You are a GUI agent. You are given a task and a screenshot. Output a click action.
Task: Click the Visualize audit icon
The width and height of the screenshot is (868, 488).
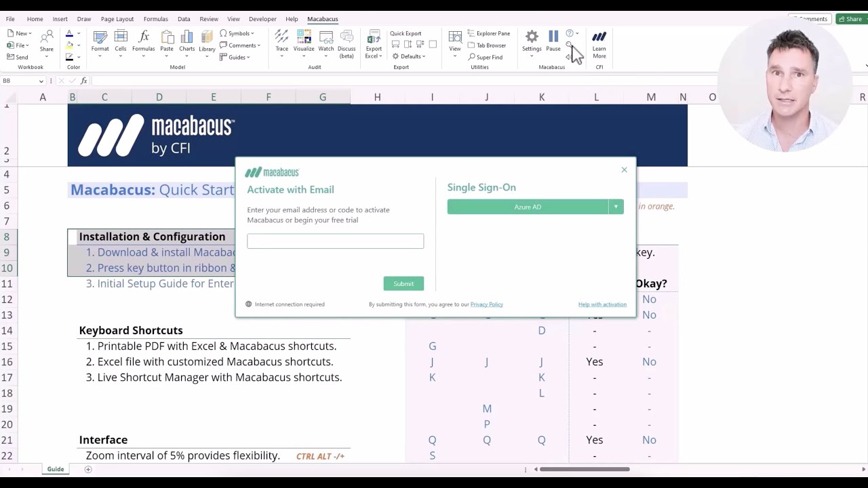pos(304,41)
